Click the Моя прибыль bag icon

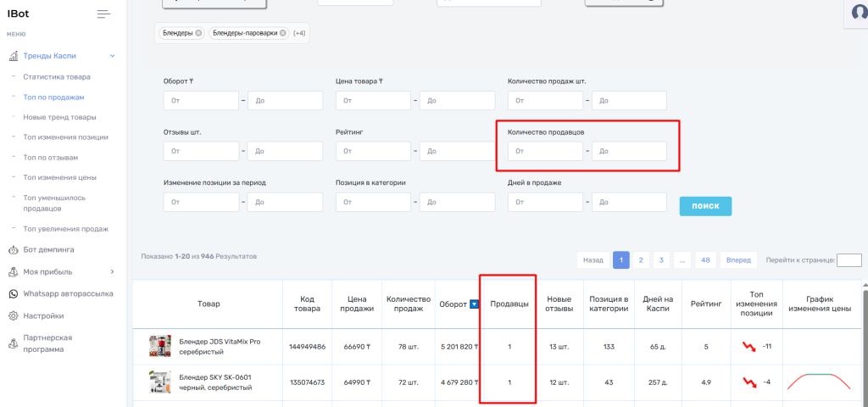pos(14,272)
